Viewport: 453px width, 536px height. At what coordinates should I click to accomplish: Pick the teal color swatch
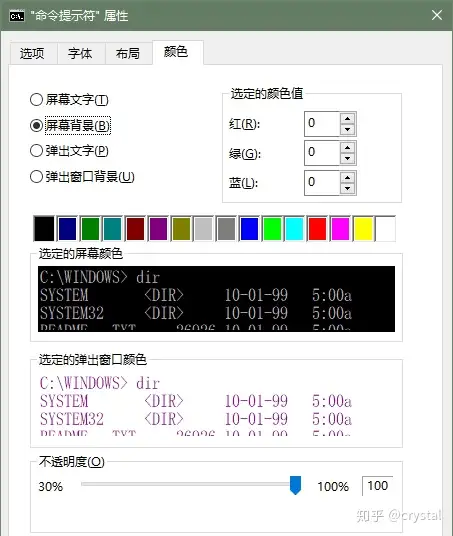pyautogui.click(x=112, y=228)
